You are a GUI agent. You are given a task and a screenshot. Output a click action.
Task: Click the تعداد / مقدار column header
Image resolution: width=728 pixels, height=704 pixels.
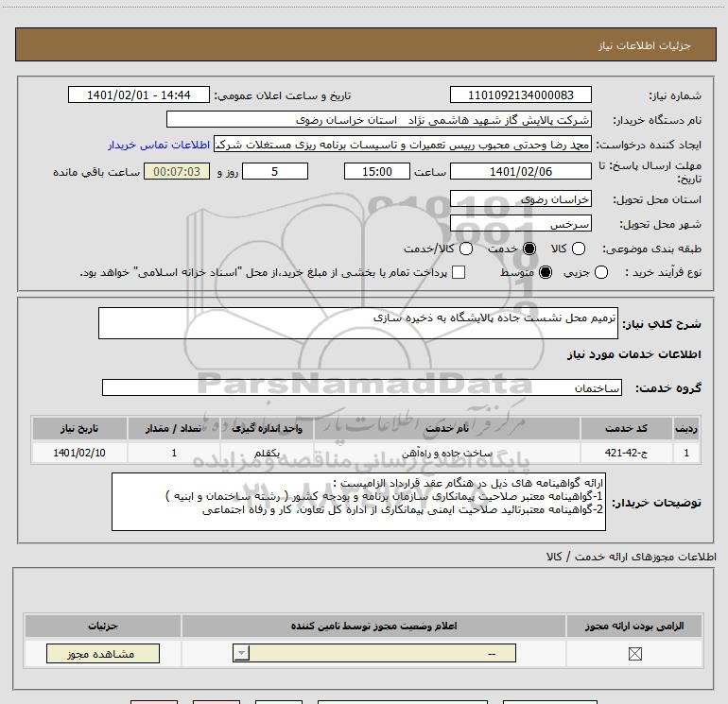(x=174, y=428)
